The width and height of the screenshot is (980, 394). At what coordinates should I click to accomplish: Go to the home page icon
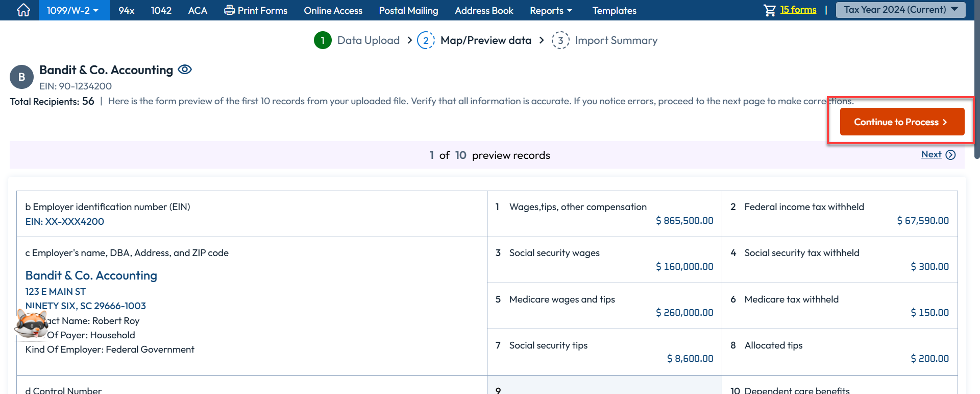pyautogui.click(x=23, y=10)
